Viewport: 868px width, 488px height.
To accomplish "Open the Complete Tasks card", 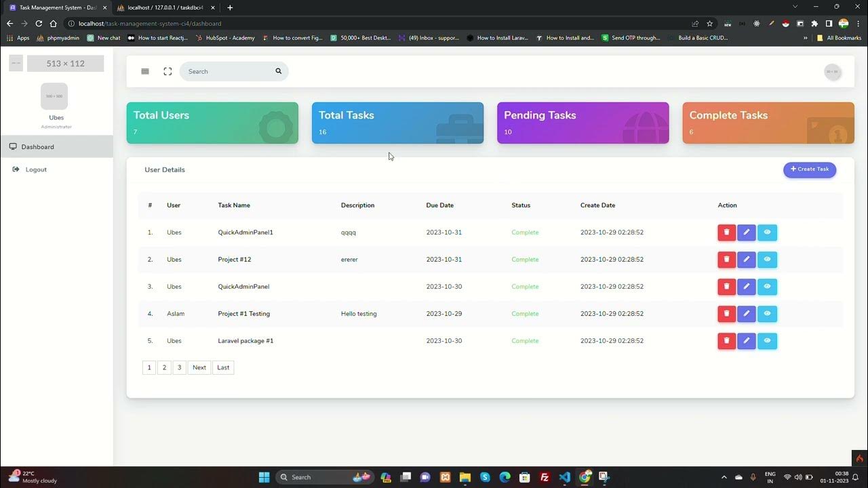I will click(768, 123).
